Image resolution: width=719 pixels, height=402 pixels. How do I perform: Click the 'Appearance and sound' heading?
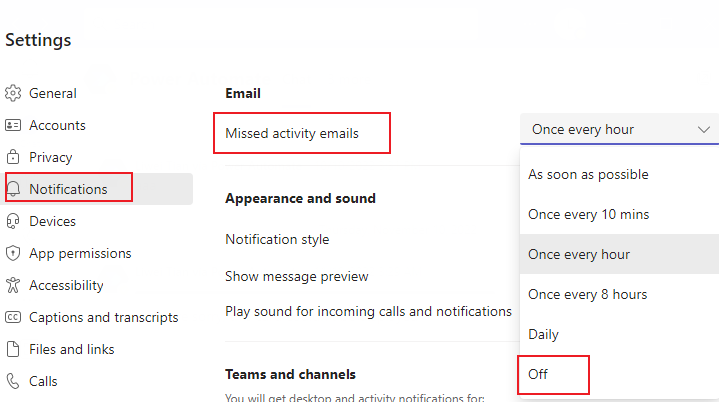pos(300,198)
